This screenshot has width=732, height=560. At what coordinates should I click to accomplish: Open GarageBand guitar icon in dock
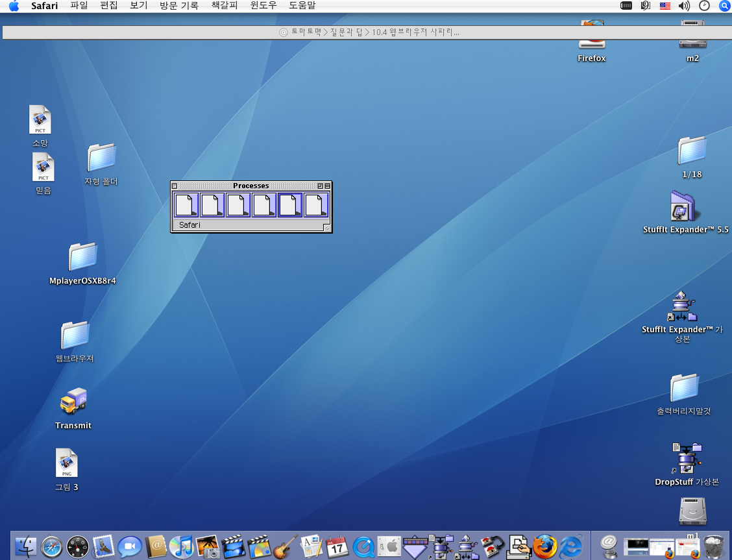[x=285, y=546]
